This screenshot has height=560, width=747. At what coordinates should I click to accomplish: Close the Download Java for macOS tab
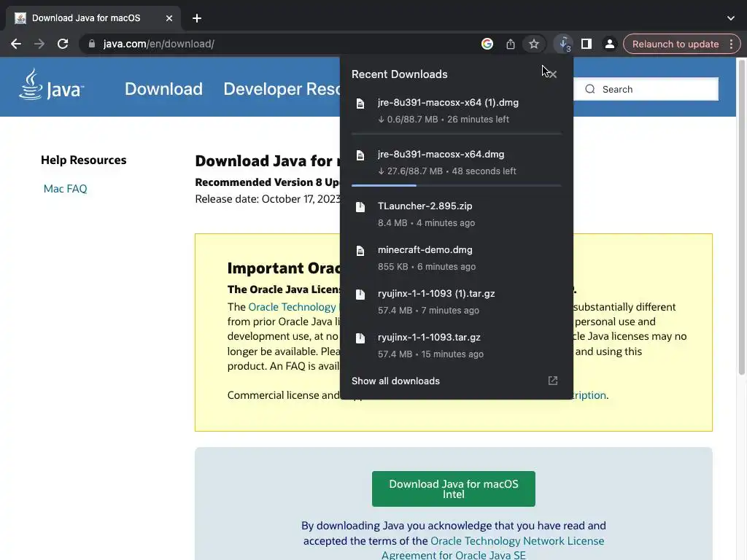[x=169, y=18]
